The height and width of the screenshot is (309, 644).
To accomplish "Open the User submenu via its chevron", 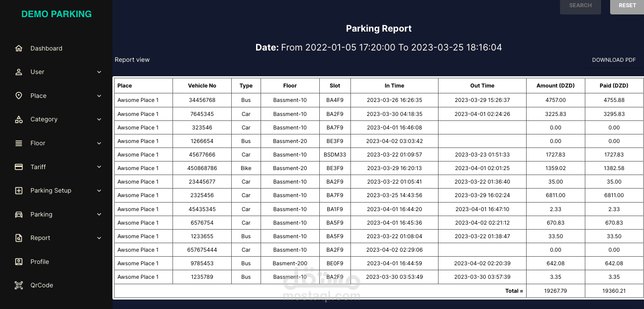I will tap(99, 72).
